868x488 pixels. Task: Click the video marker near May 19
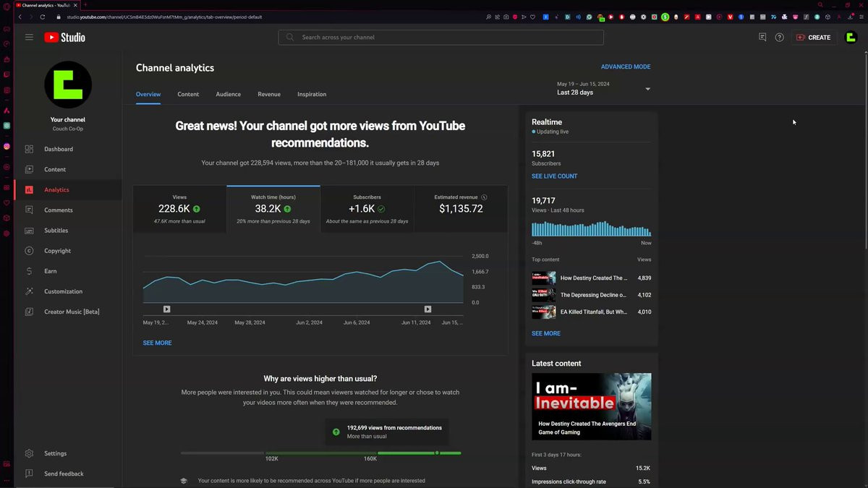pos(166,309)
